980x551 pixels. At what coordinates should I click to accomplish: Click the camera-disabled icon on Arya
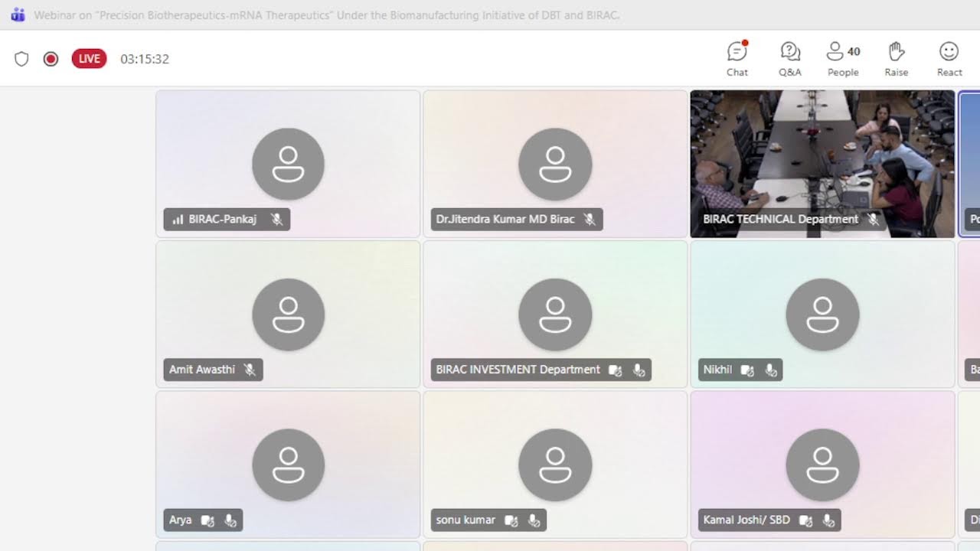(207, 520)
